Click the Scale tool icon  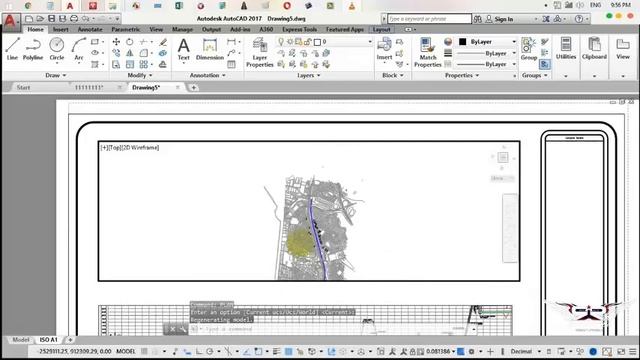click(129, 64)
